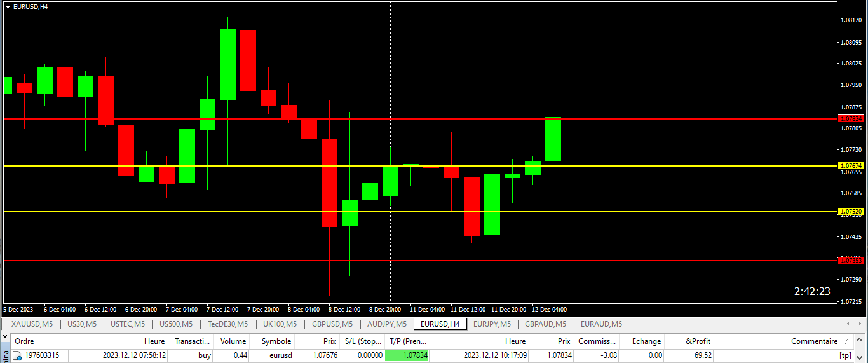Click the T/P column header

tap(407, 341)
